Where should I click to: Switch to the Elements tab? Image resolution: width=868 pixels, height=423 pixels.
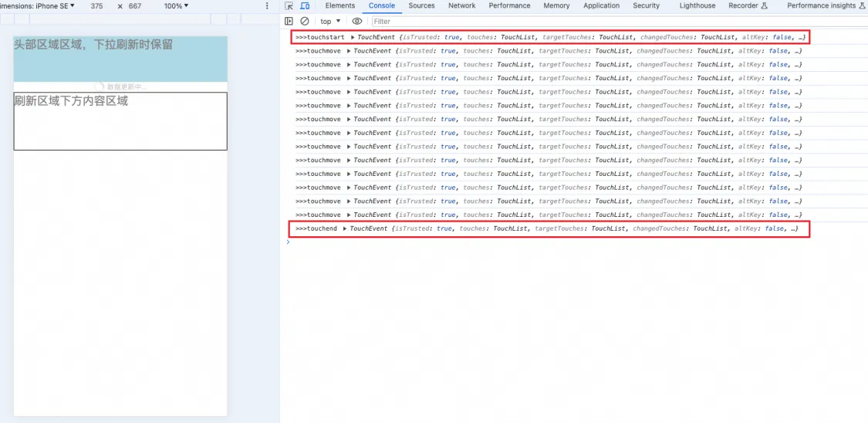[x=339, y=5]
